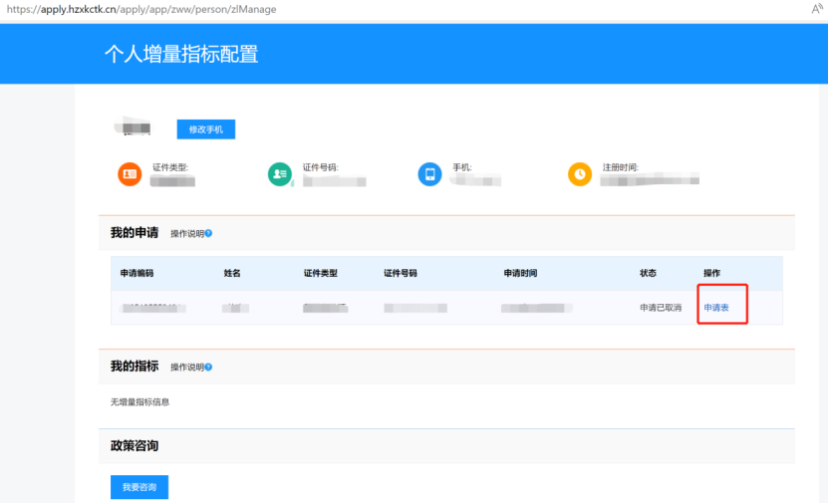The height and width of the screenshot is (504, 828).
Task: Click the orange ID type card icon
Action: tap(130, 173)
